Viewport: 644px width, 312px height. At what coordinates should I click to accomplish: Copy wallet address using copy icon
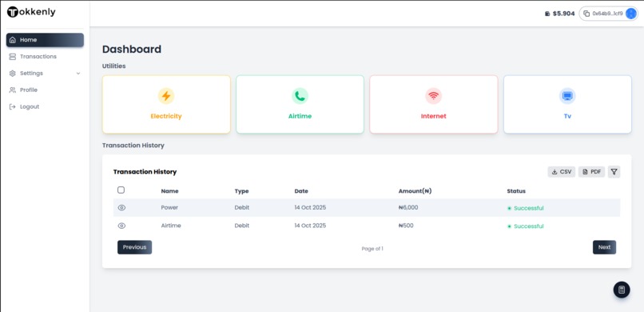click(x=586, y=14)
